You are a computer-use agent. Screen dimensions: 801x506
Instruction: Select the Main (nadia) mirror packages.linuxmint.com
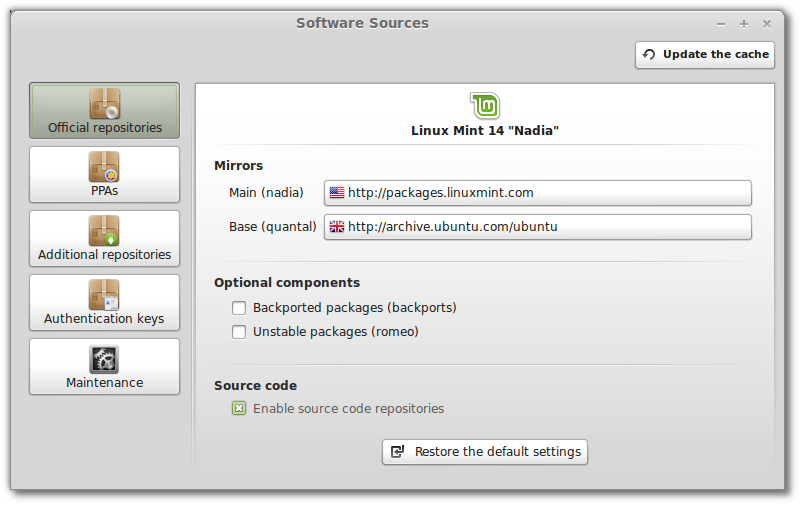pos(538,193)
